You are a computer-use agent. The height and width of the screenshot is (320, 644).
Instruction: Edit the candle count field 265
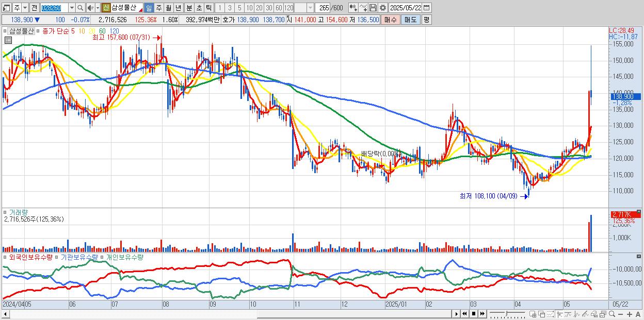[323, 8]
